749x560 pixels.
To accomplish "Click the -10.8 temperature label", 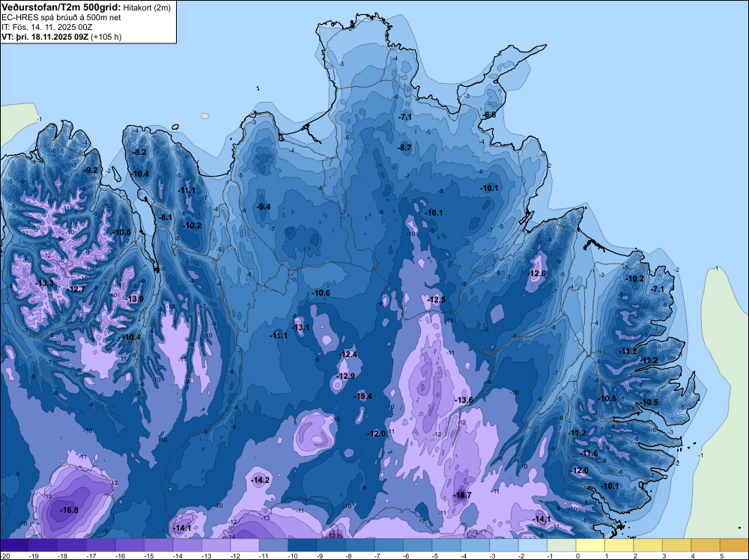I will pyautogui.click(x=607, y=398).
